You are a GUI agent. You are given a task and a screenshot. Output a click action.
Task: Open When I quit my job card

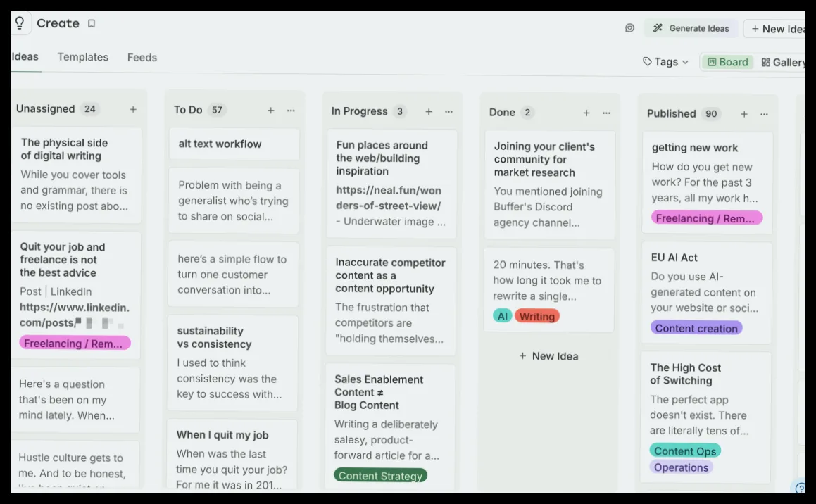pos(232,455)
